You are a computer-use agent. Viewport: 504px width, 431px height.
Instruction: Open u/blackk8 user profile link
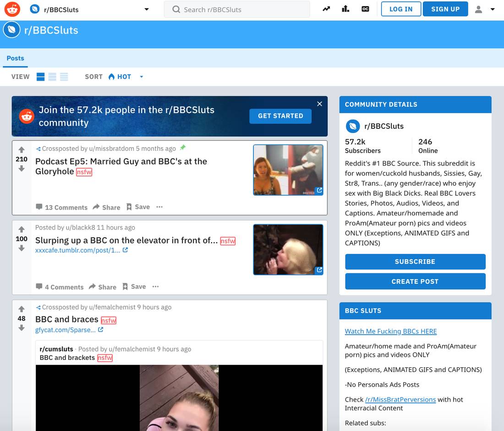coord(80,227)
